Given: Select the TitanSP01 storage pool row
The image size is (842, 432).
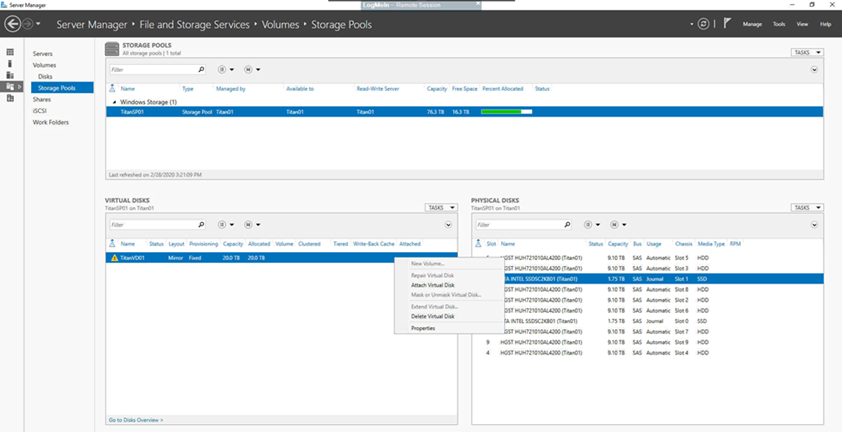Looking at the screenshot, I should tap(464, 112).
